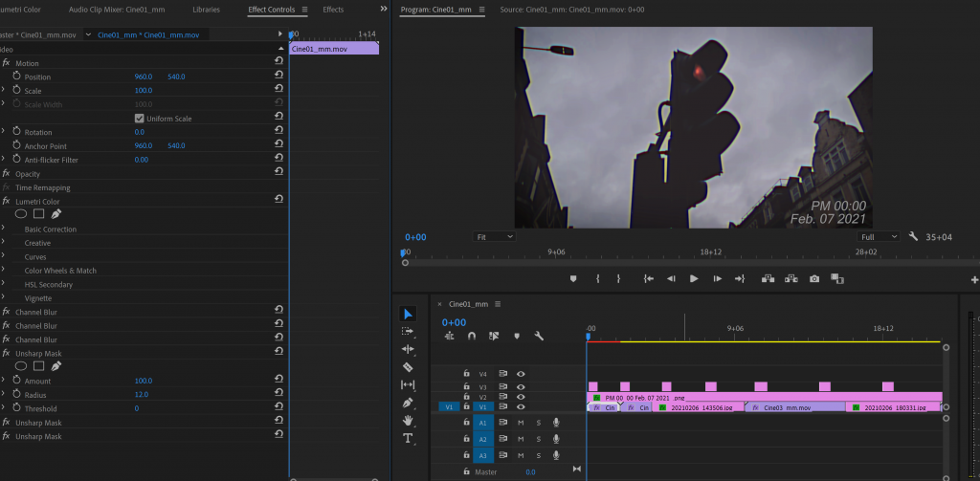This screenshot has width=980, height=481.
Task: Solo track A2
Action: pos(539,439)
